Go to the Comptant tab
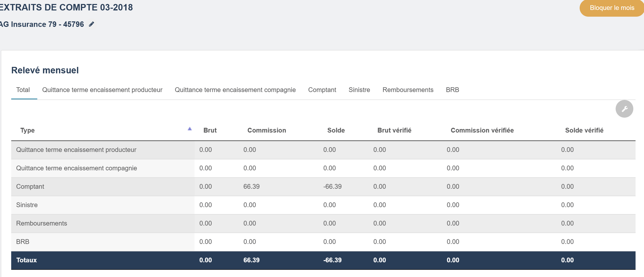 click(322, 90)
